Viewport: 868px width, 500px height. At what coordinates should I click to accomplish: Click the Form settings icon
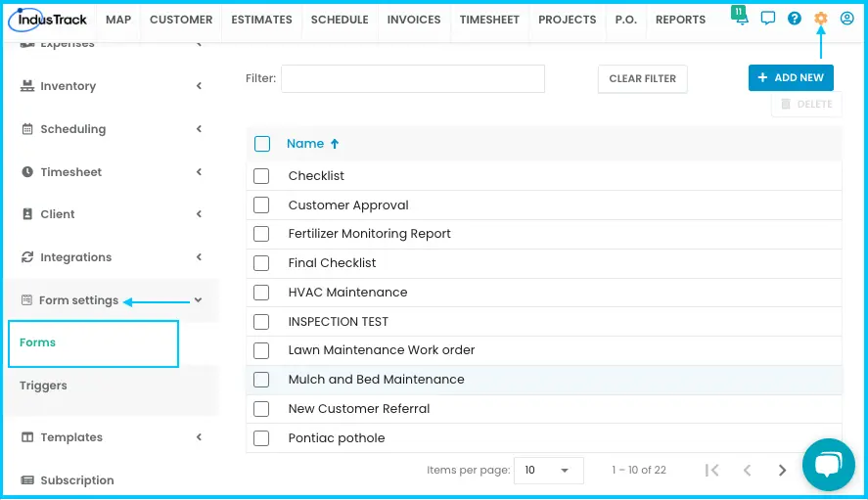pyautogui.click(x=26, y=300)
